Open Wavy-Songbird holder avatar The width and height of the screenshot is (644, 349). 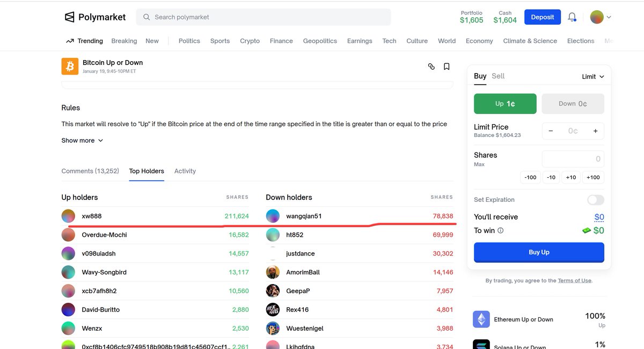pos(68,272)
